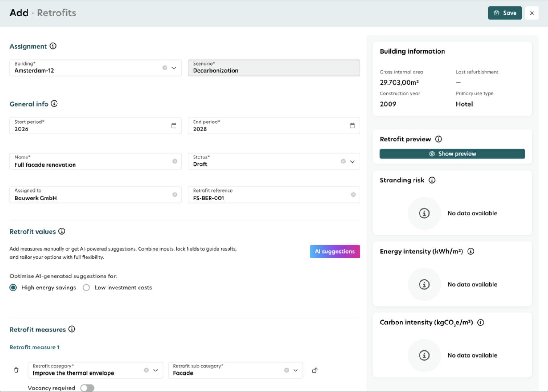The image size is (548, 392).
Task: Expand the Building dropdown
Action: 174,68
